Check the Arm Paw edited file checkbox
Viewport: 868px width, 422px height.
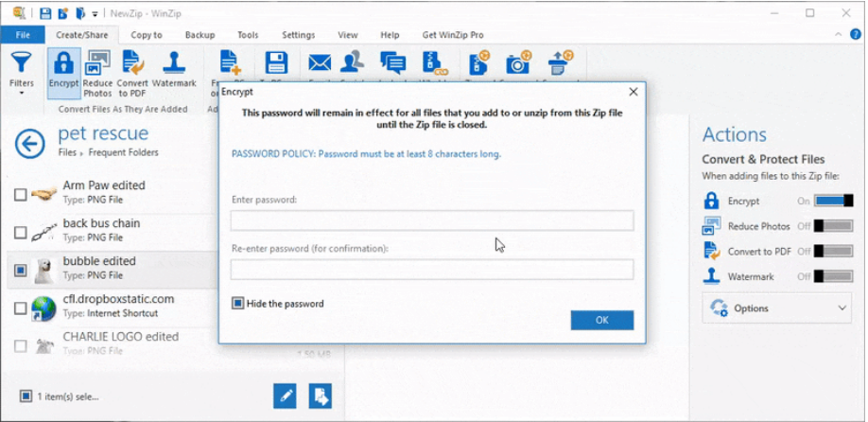[x=20, y=194]
